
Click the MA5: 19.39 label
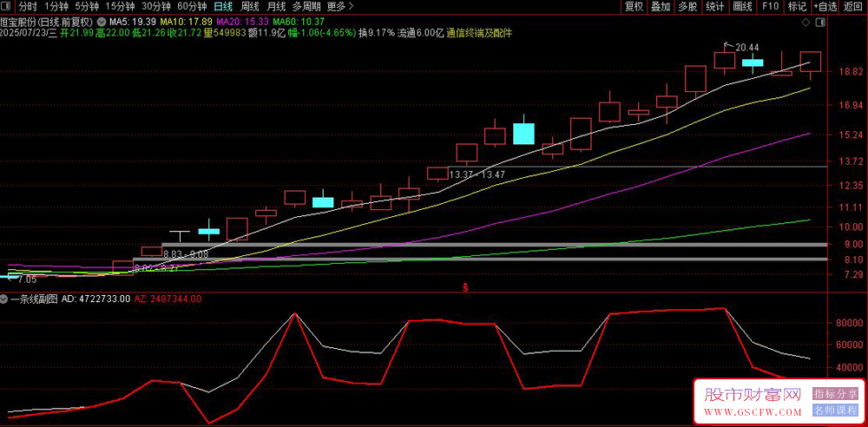132,22
